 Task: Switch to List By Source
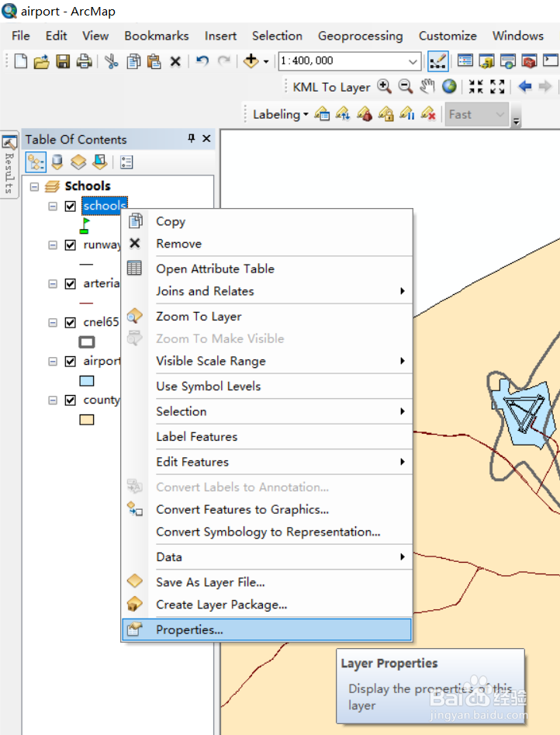pyautogui.click(x=57, y=162)
